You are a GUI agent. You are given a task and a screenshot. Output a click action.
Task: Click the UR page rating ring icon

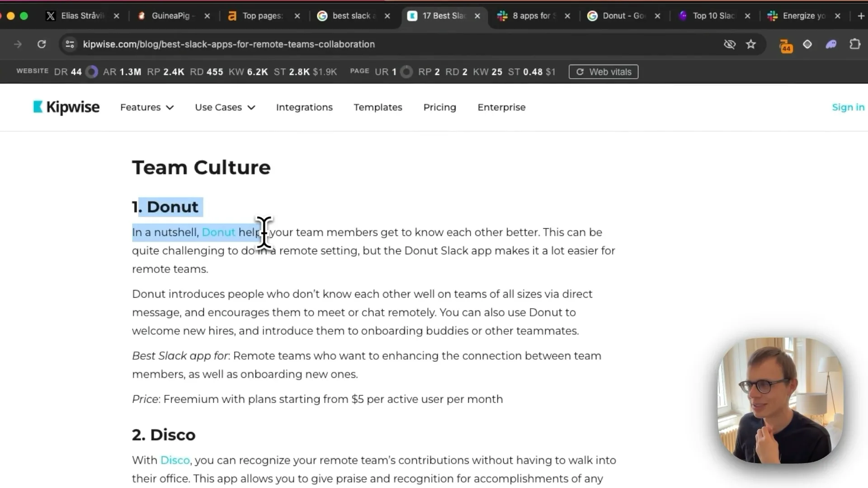(406, 72)
